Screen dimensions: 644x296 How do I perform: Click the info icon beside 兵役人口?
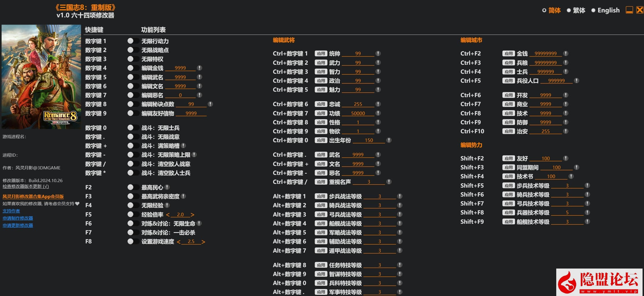coord(576,81)
